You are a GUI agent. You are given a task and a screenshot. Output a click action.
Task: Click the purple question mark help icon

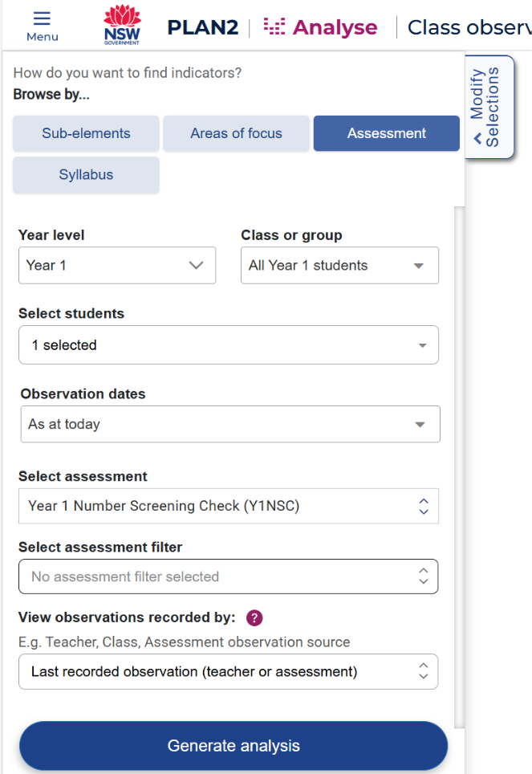click(254, 618)
